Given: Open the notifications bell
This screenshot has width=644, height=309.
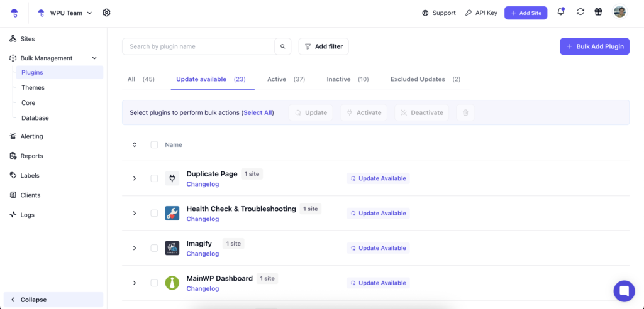Looking at the screenshot, I should [560, 12].
